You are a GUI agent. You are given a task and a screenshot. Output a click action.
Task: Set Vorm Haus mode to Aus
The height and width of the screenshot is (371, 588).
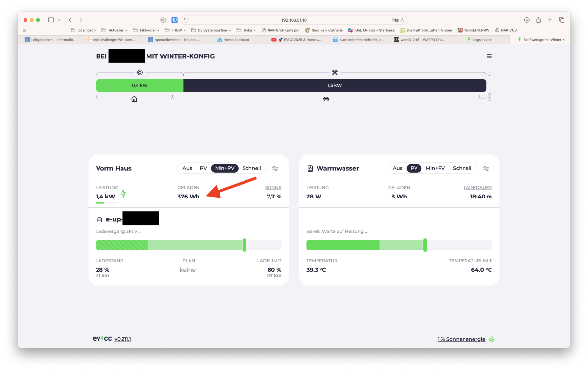(x=187, y=168)
